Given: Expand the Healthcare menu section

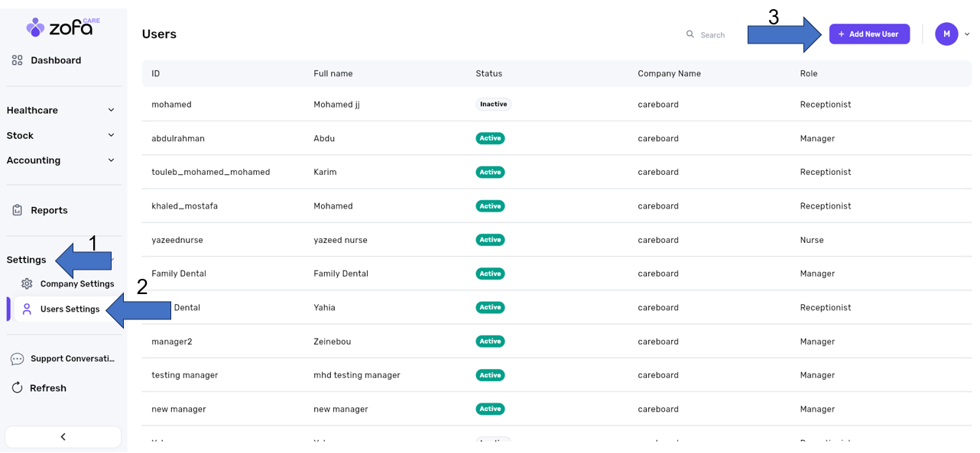Looking at the screenshot, I should (61, 110).
